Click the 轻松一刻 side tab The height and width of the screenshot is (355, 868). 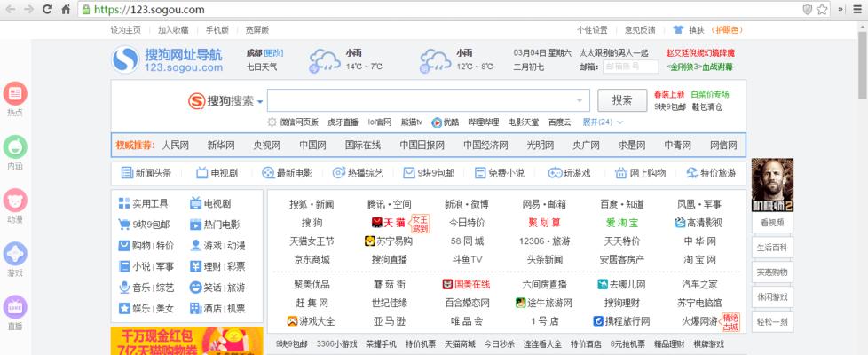[x=772, y=322]
